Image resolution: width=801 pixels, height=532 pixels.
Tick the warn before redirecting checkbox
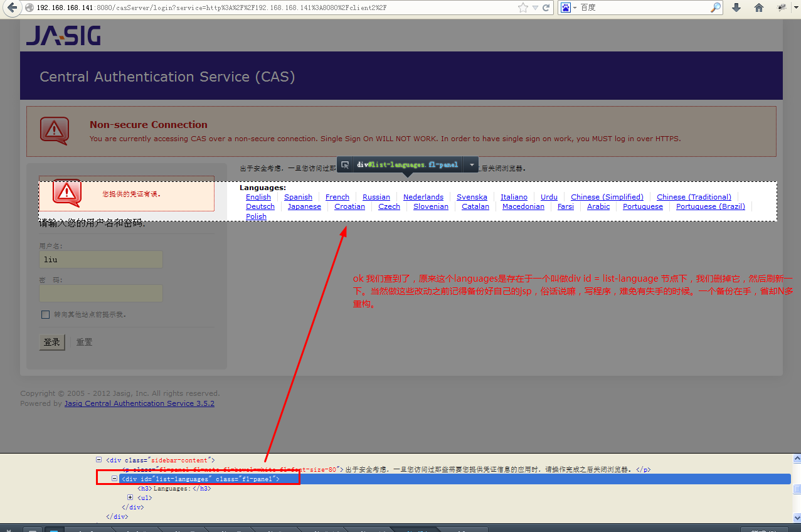coord(45,314)
